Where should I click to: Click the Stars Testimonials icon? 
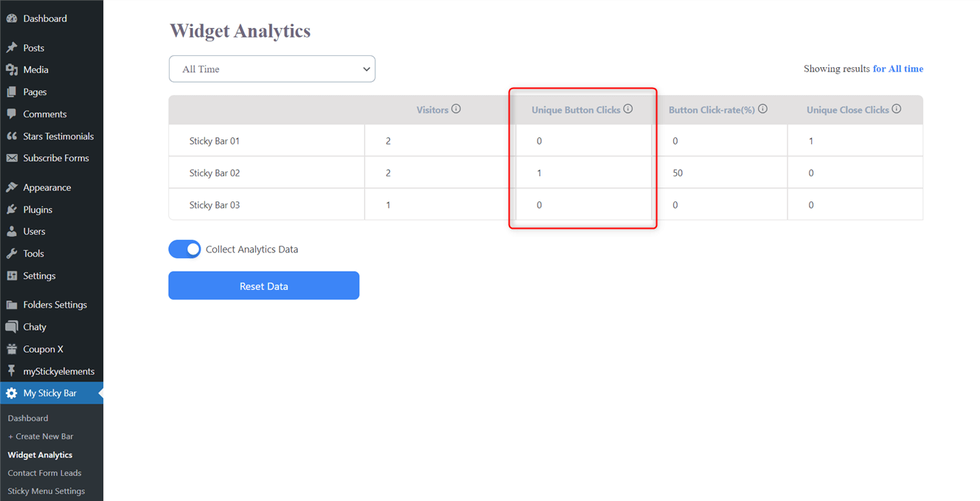(x=10, y=136)
